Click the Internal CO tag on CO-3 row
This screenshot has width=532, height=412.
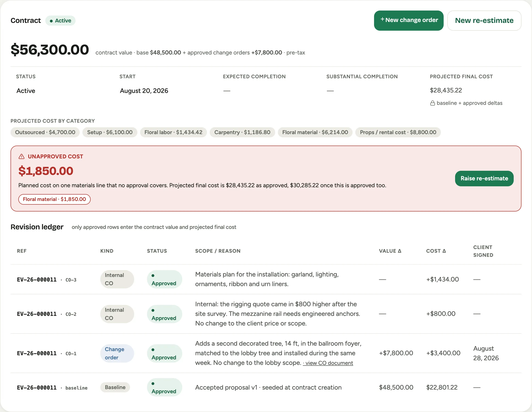117,279
